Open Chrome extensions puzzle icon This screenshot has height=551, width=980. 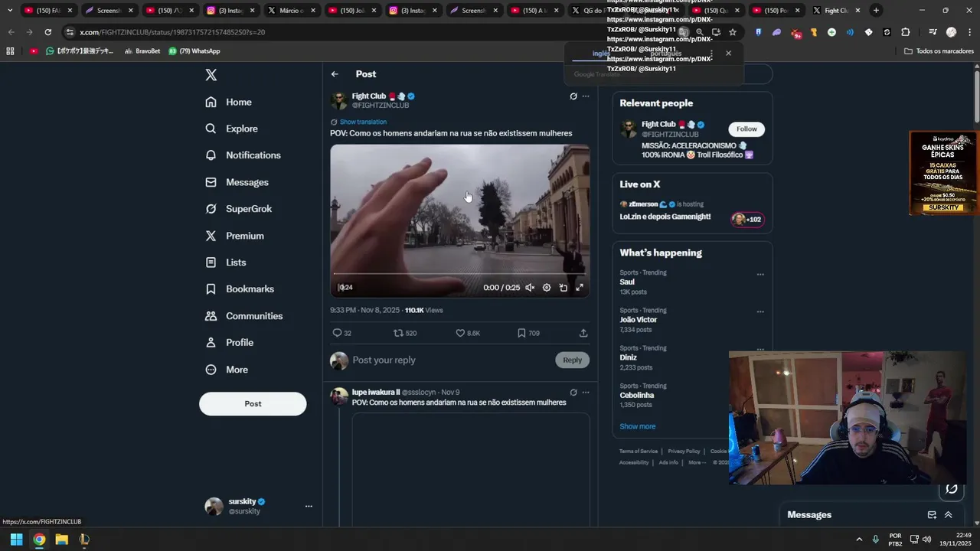tap(906, 32)
